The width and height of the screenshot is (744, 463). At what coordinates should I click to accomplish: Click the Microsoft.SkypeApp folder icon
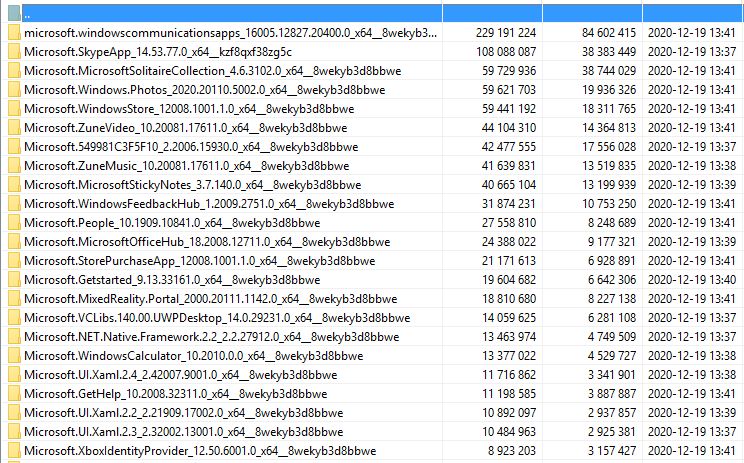14,51
